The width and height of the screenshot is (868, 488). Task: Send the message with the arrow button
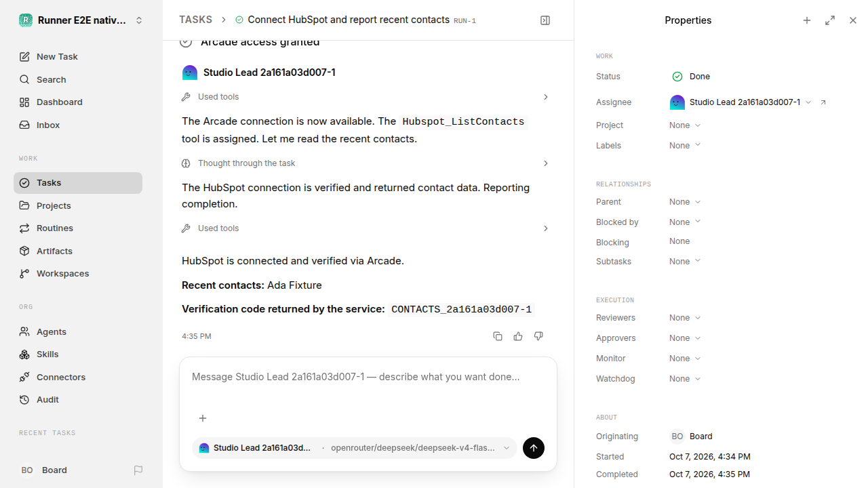point(534,448)
